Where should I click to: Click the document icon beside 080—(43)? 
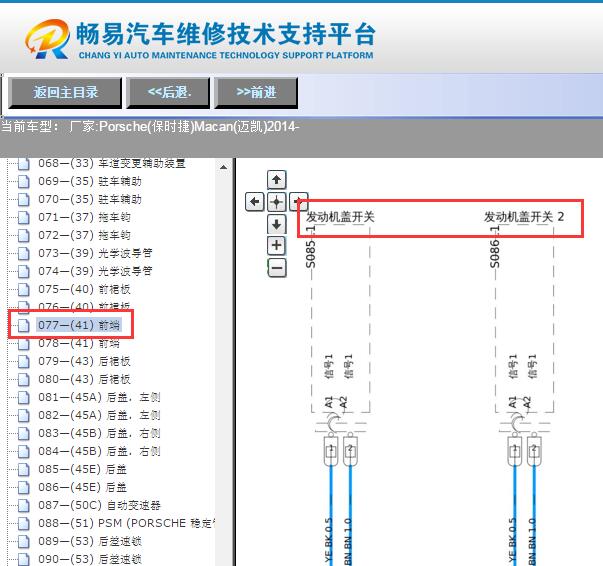23,380
